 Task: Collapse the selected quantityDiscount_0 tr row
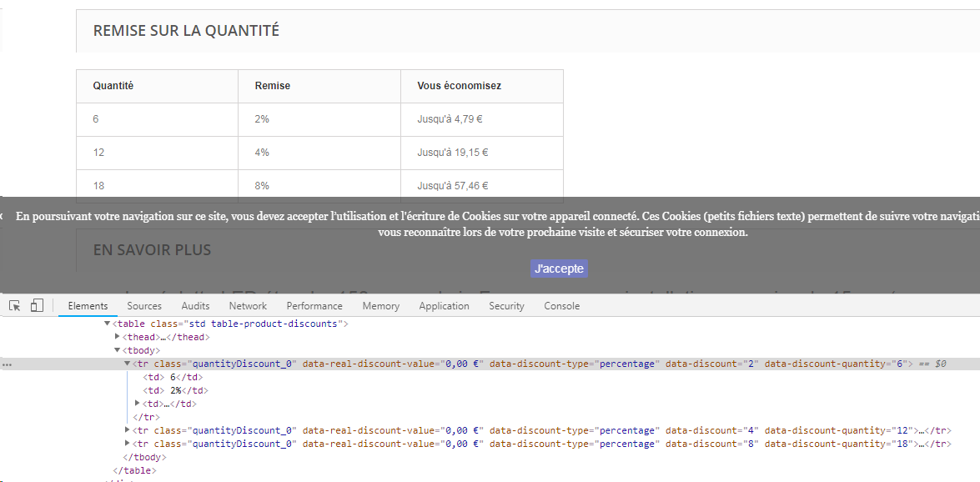(x=127, y=364)
